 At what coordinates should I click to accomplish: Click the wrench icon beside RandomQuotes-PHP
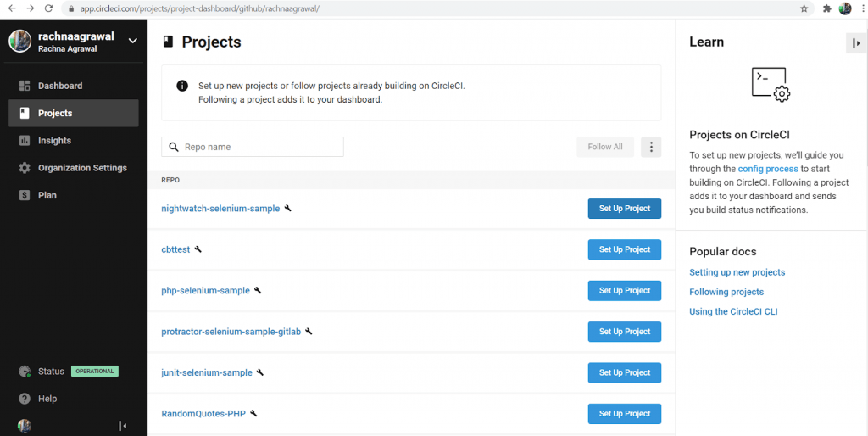pos(253,413)
